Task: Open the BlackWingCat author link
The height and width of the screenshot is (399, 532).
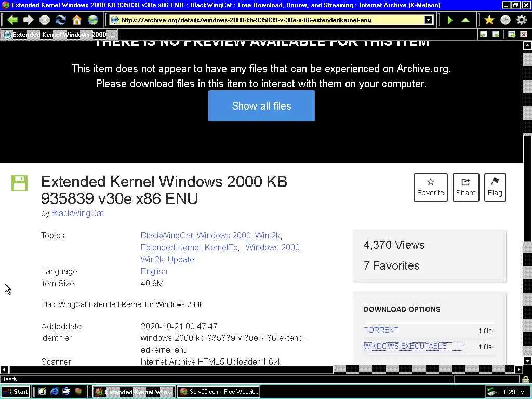Action: [x=77, y=213]
